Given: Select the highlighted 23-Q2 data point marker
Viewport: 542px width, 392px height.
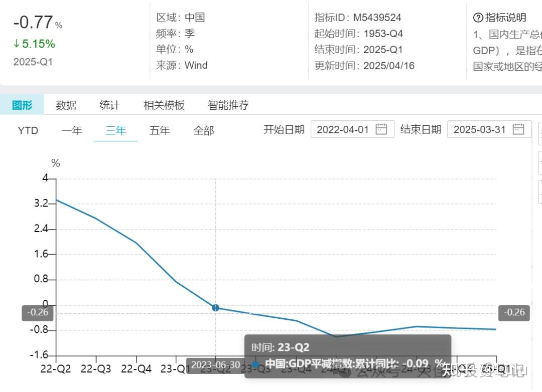Looking at the screenshot, I should pos(215,308).
